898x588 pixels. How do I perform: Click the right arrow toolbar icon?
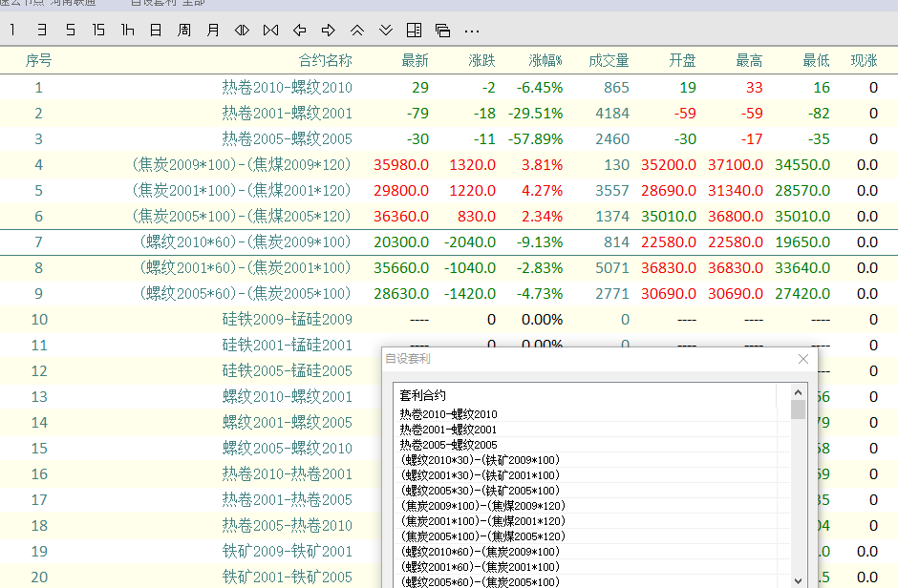pyautogui.click(x=328, y=31)
